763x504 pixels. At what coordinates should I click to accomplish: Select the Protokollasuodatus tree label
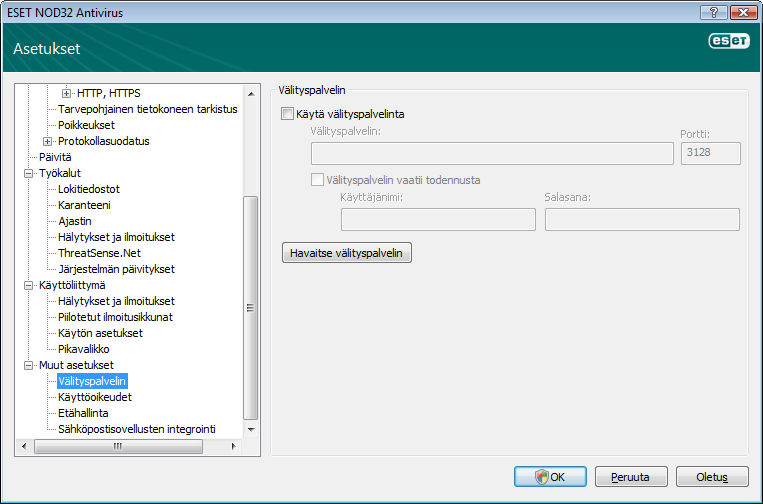pos(104,141)
